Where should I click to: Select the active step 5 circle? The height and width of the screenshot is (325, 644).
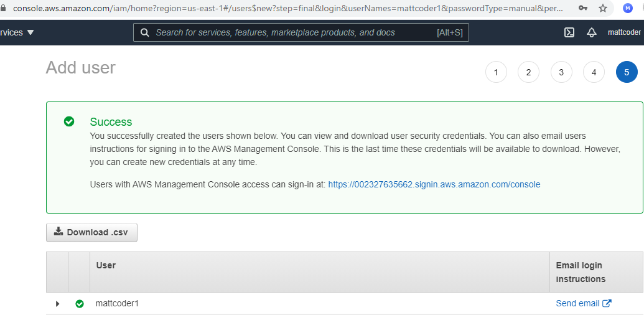pyautogui.click(x=627, y=72)
